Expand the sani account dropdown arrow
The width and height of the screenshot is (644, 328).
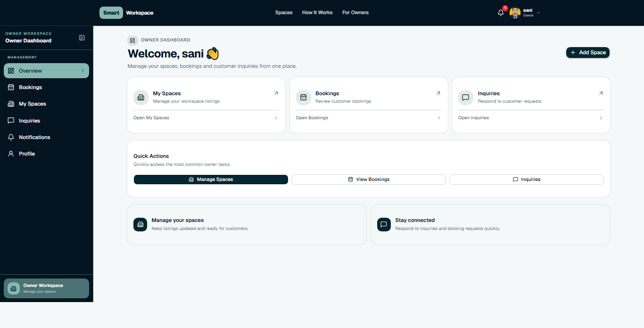538,13
